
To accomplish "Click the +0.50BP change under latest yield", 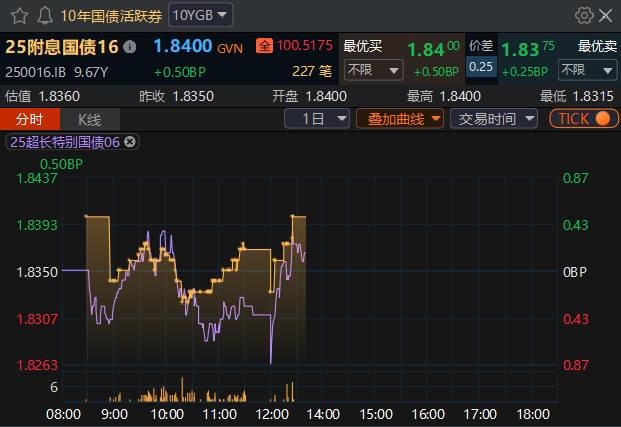I will [x=180, y=72].
